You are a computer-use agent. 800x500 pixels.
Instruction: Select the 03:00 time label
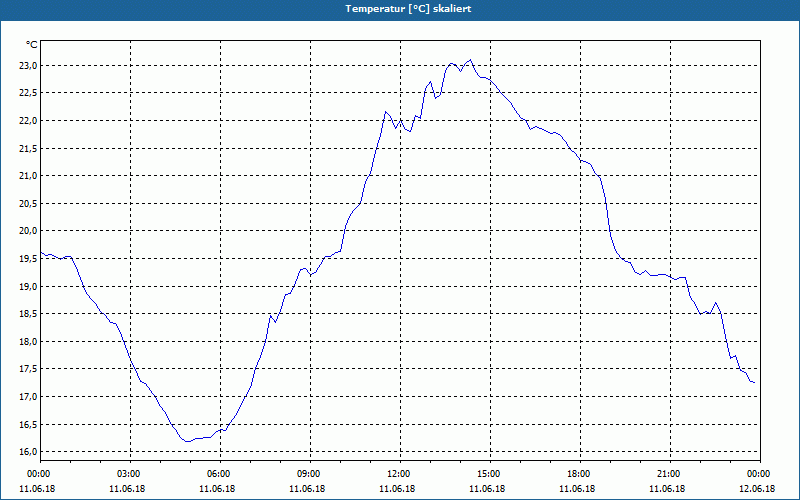coord(131,474)
